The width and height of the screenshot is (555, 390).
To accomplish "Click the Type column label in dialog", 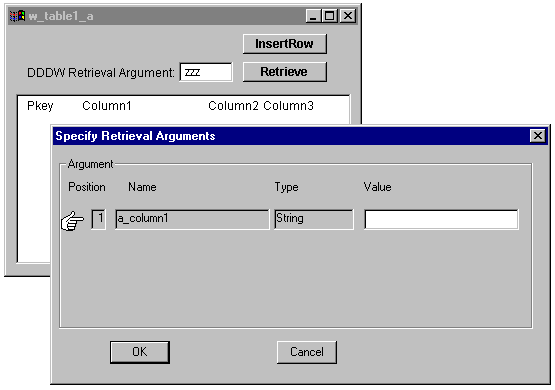I will pyautogui.click(x=286, y=187).
